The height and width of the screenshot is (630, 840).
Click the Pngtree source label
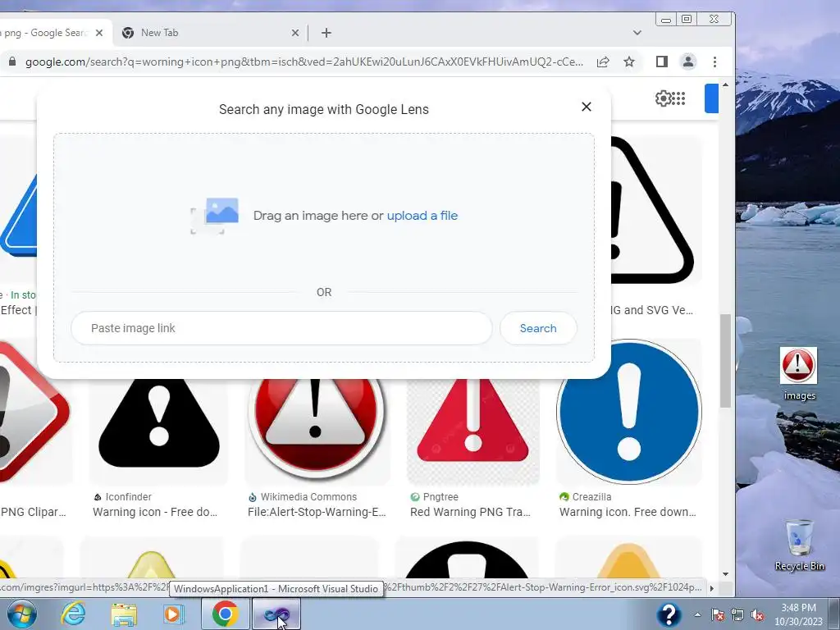click(x=441, y=496)
